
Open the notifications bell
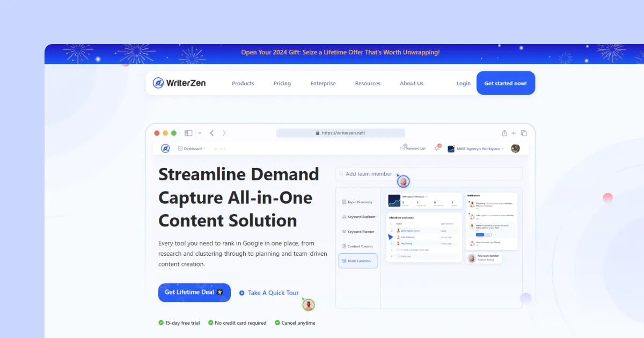437,149
